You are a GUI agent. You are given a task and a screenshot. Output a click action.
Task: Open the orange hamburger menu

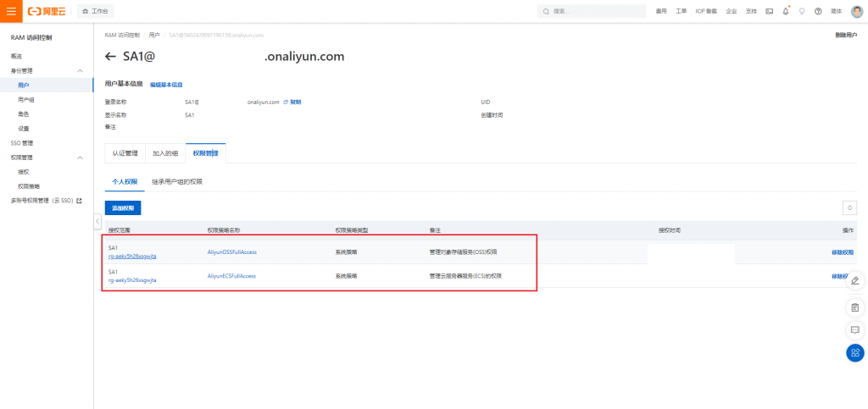coord(11,11)
